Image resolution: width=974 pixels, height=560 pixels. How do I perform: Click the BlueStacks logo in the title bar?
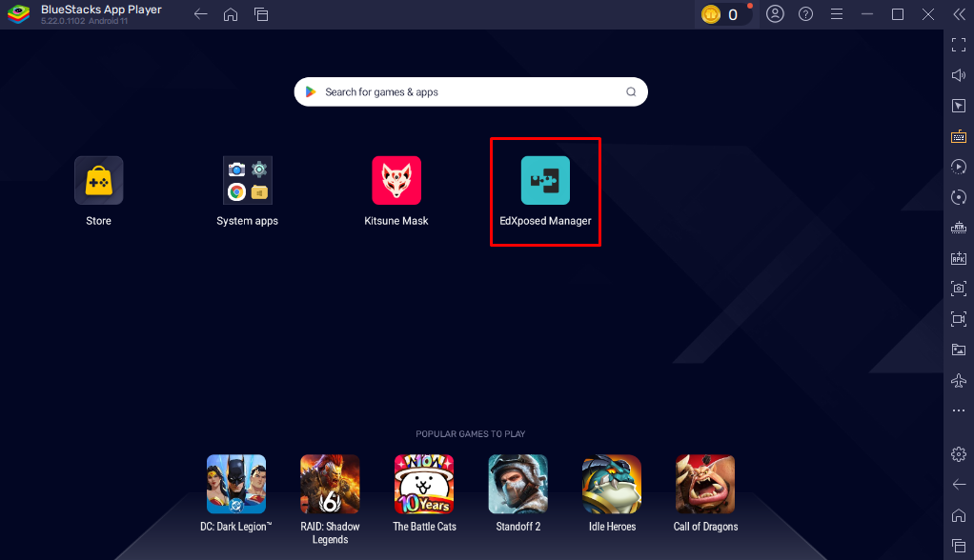tap(19, 13)
